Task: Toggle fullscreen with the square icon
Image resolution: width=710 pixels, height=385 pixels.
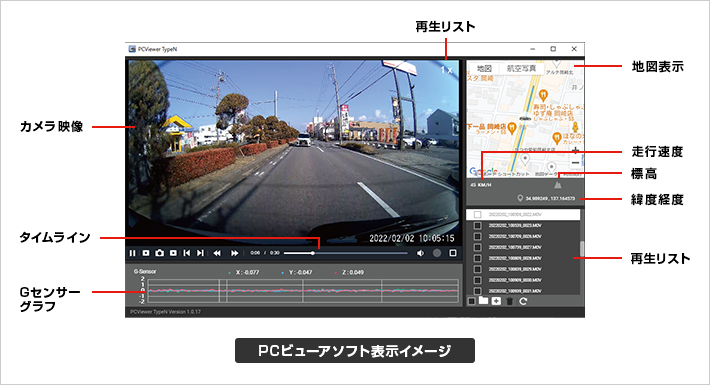Action: [453, 253]
